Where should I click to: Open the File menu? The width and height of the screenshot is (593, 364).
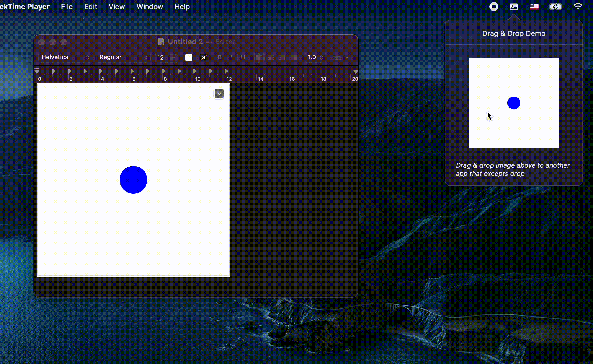67,7
